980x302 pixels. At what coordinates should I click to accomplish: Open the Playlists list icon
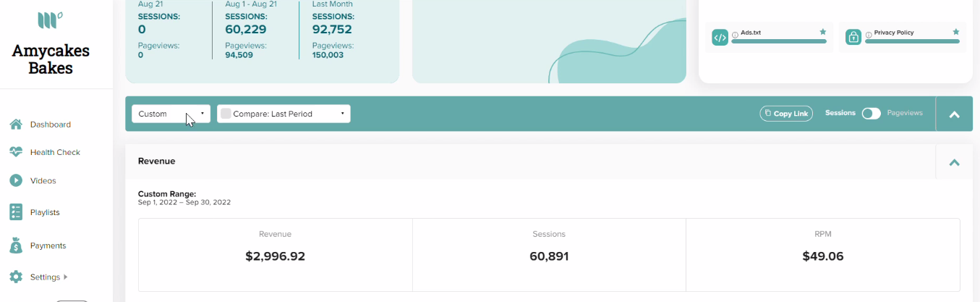[16, 212]
